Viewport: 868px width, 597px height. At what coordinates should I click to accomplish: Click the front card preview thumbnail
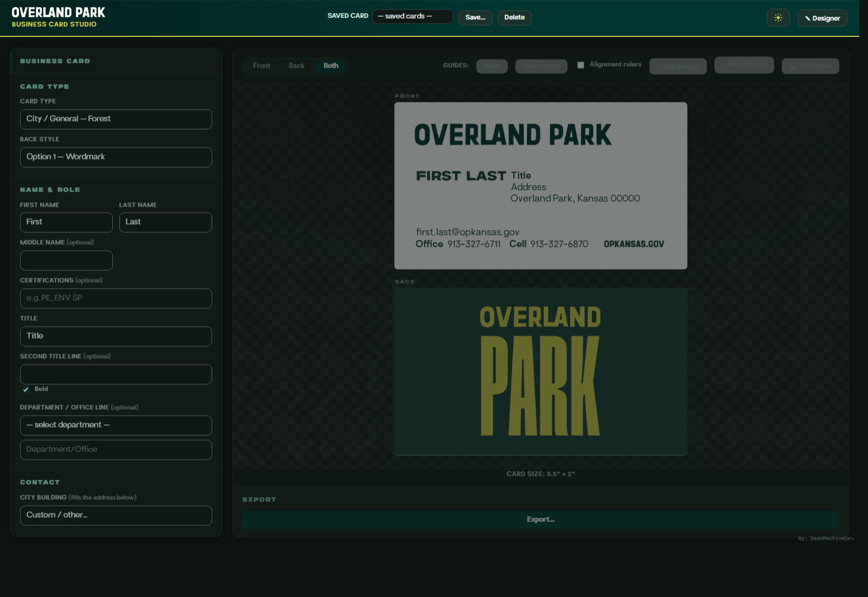click(541, 186)
